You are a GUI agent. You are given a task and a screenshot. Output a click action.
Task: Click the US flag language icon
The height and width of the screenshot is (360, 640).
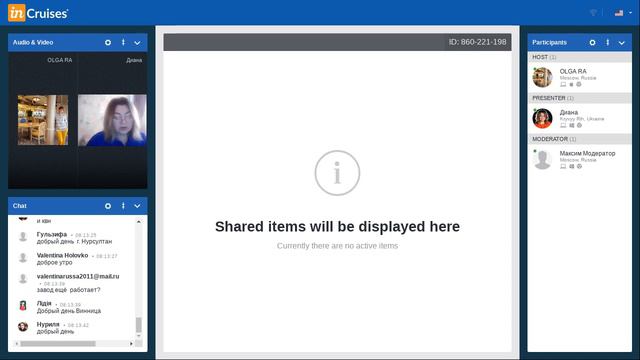pos(619,13)
